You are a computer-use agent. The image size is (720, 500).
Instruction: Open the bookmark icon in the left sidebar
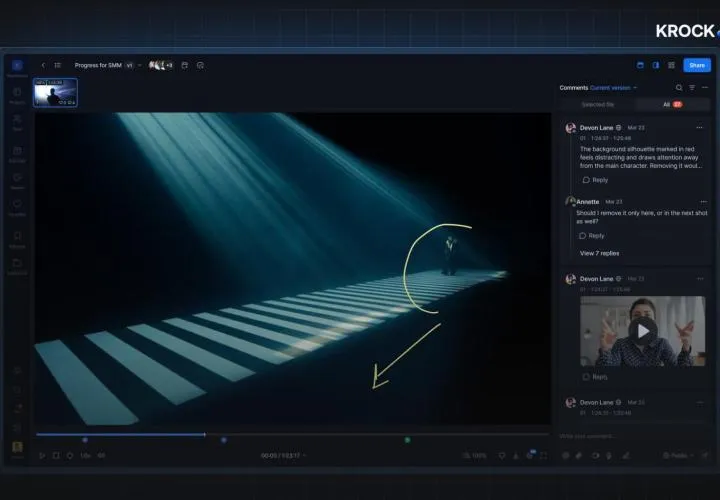17,236
